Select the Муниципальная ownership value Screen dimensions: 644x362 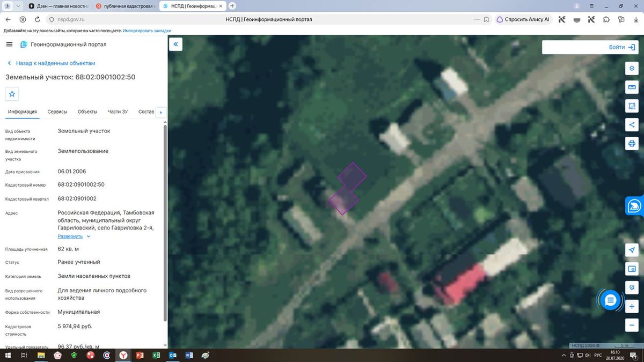(x=79, y=312)
